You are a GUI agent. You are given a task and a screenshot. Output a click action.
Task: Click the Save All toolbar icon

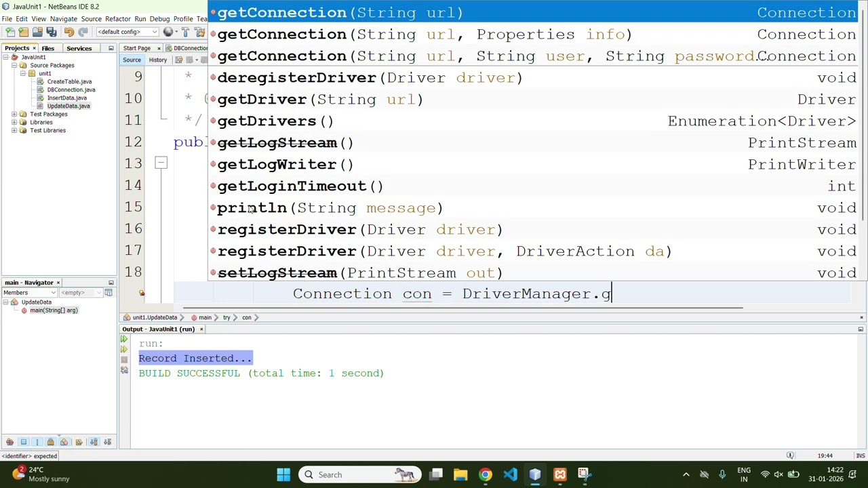pyautogui.click(x=51, y=32)
